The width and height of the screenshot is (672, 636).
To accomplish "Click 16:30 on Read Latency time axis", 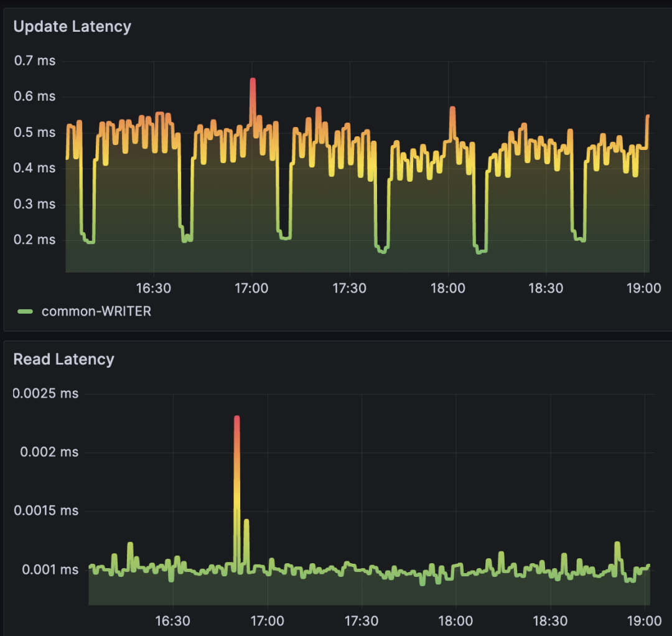I will [x=173, y=620].
